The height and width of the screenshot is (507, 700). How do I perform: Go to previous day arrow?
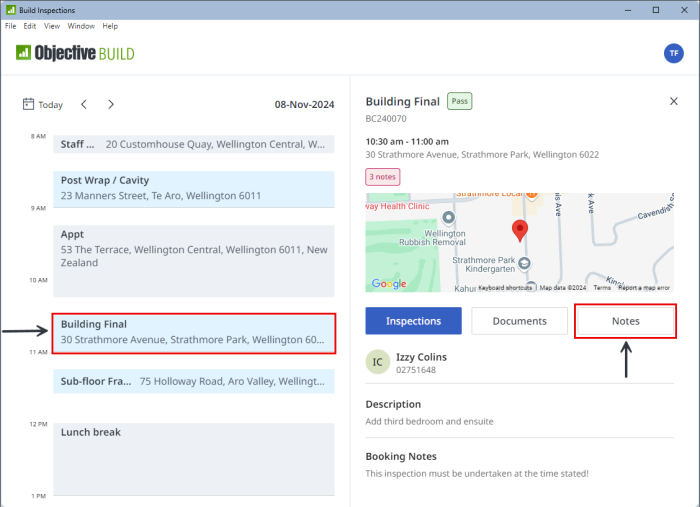click(84, 104)
